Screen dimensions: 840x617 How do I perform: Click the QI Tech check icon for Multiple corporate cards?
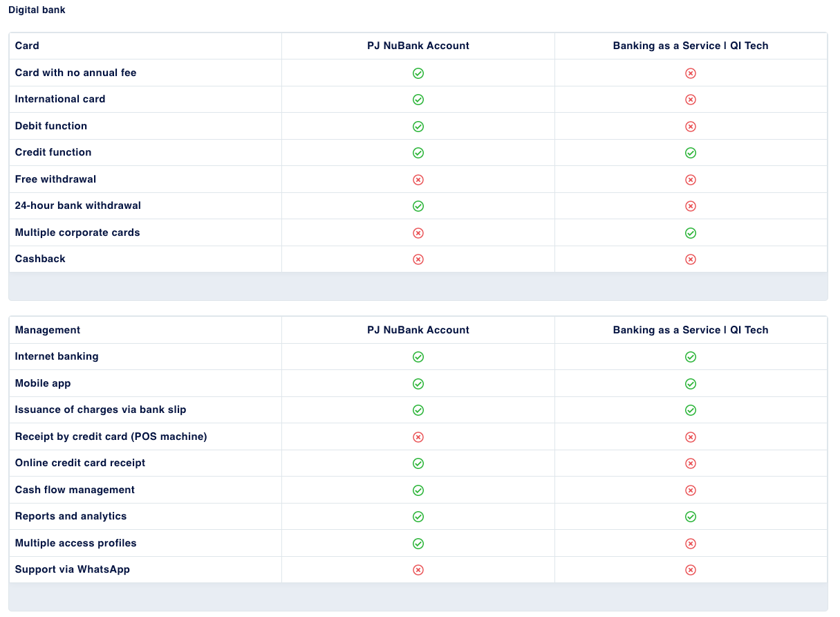click(x=691, y=233)
